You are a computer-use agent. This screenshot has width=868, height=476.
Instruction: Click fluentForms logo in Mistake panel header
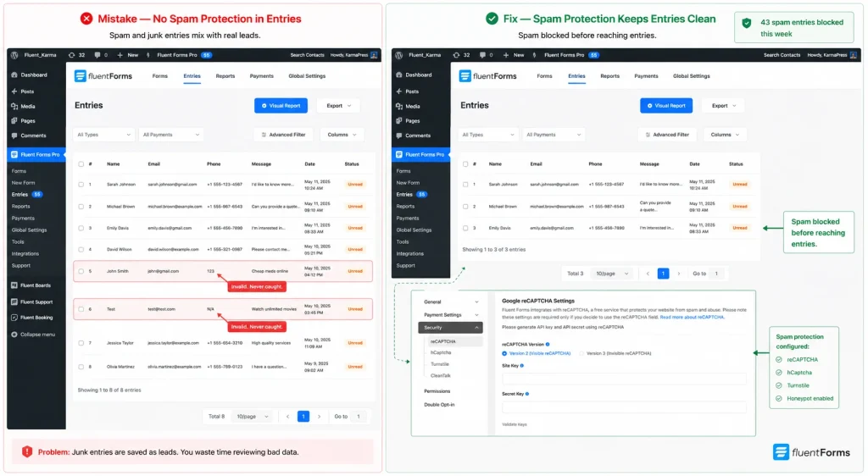click(103, 76)
